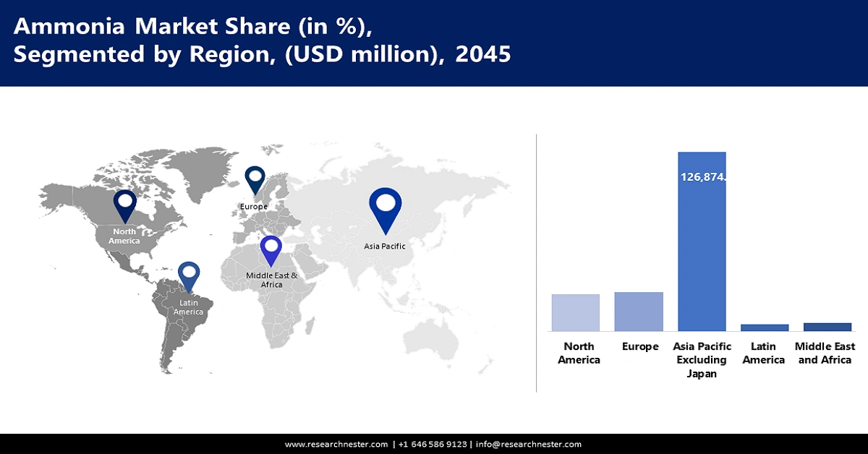Click the North America bar in chart
868x454 pixels.
click(x=575, y=312)
